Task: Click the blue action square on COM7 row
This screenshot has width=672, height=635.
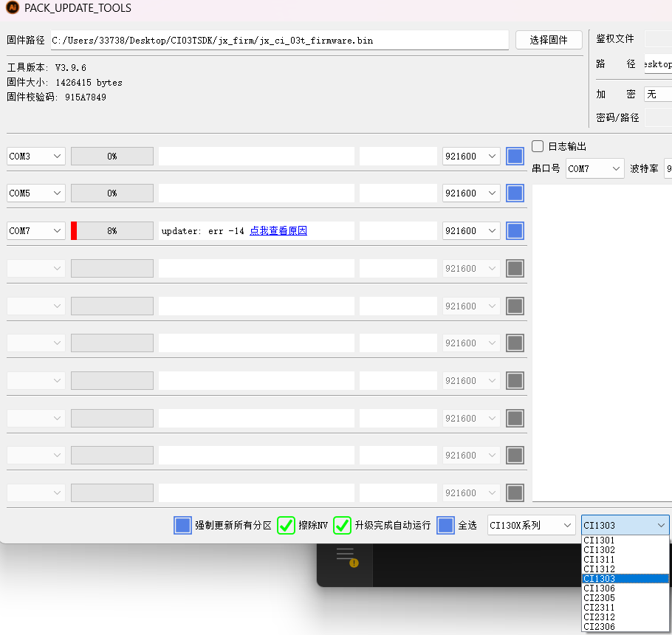Action: click(515, 230)
